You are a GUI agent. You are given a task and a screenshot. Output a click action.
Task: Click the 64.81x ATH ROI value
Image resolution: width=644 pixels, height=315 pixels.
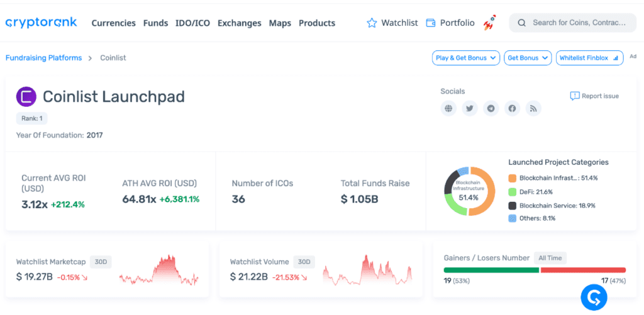pos(139,199)
